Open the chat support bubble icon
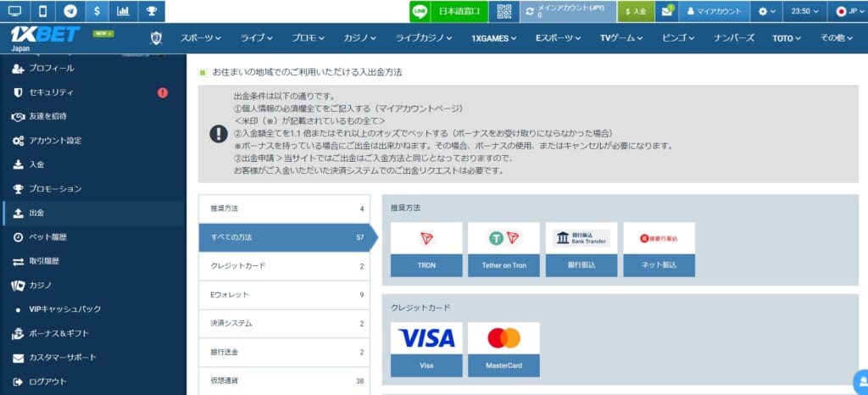Viewport: 868px width, 395px height. (x=861, y=381)
